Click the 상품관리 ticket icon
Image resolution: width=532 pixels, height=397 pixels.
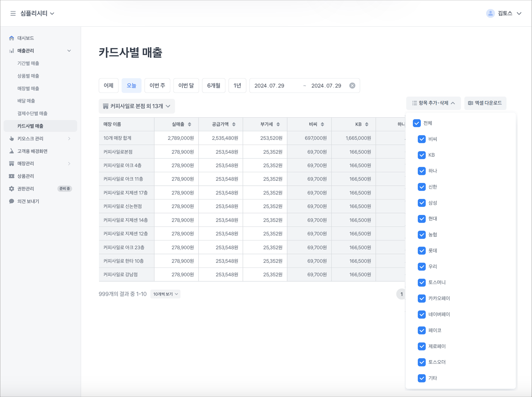[11, 176]
